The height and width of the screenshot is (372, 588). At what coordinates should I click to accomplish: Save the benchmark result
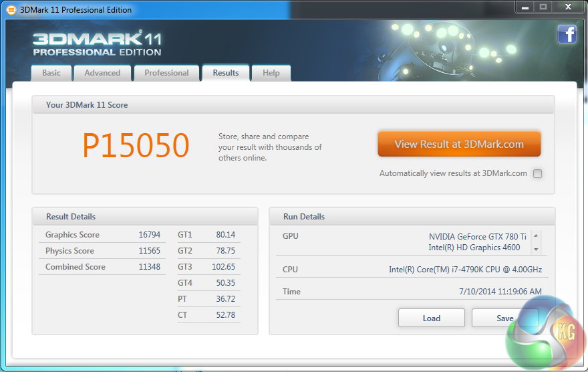504,318
